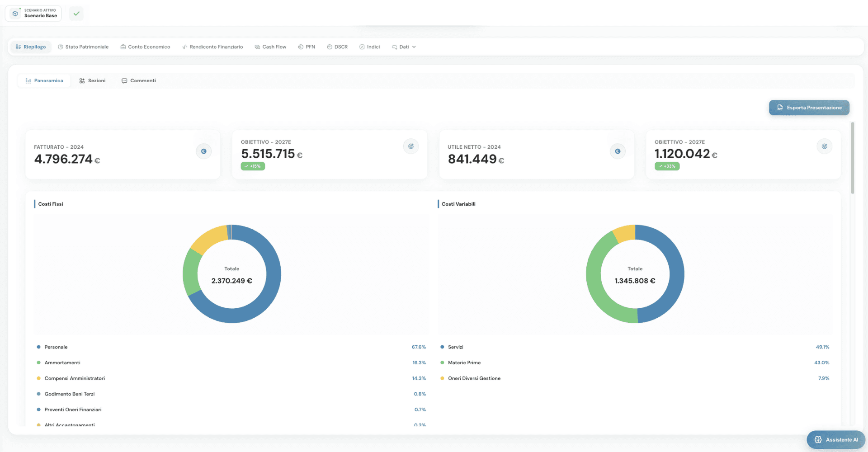Click the +15% growth badge

point(253,166)
